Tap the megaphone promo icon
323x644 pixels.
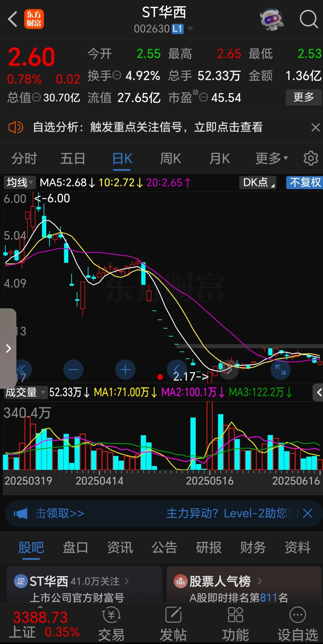20,514
